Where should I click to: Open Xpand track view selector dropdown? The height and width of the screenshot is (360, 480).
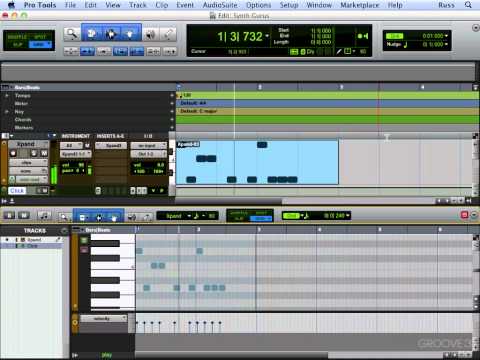tap(28, 163)
